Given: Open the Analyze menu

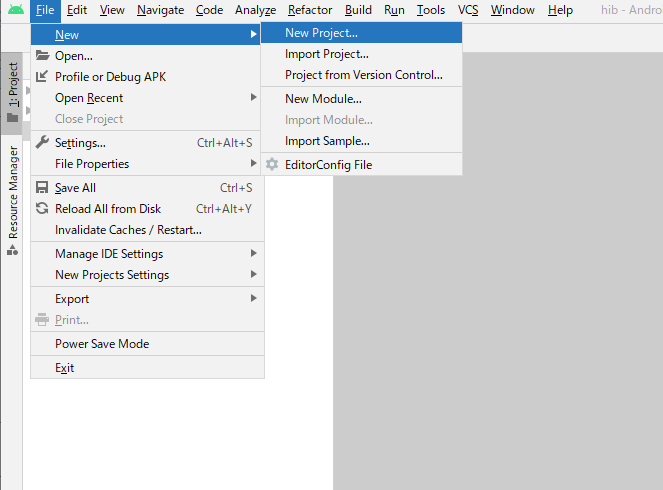Looking at the screenshot, I should pyautogui.click(x=255, y=10).
